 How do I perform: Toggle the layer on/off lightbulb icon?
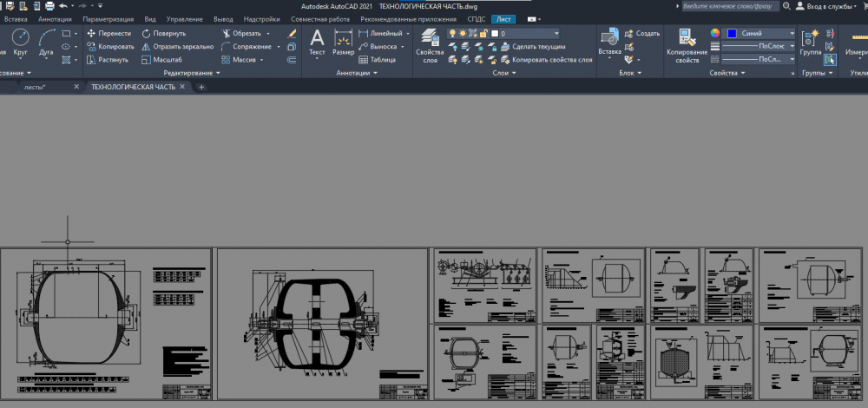(x=452, y=33)
